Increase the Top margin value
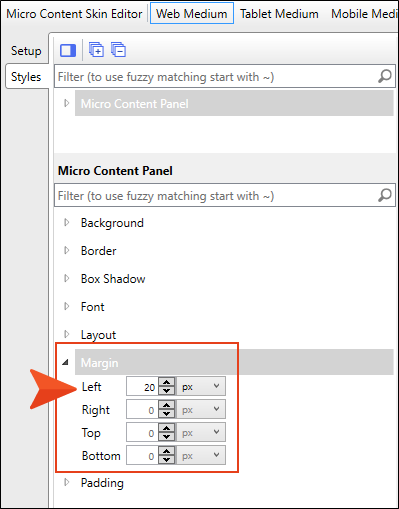This screenshot has width=399, height=509. (x=166, y=428)
